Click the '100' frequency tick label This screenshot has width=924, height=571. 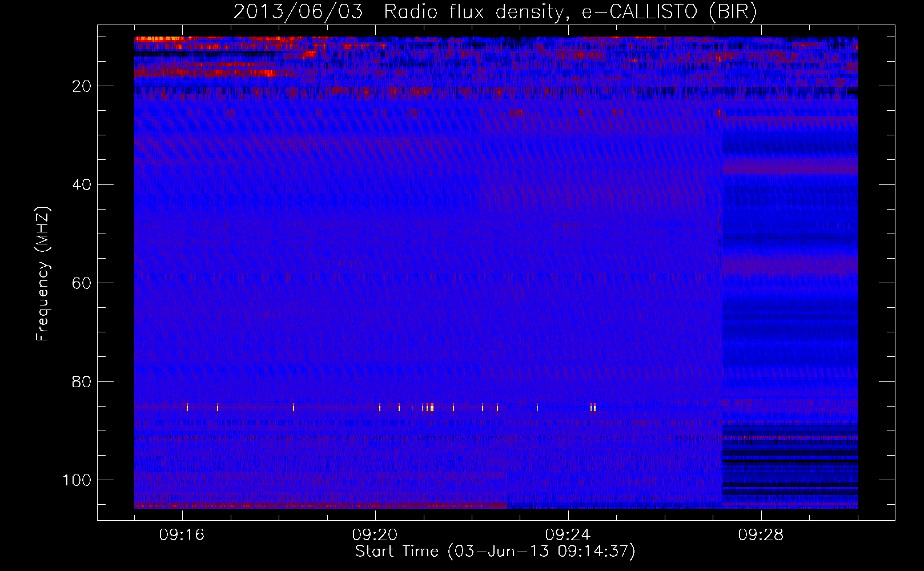tap(77, 480)
